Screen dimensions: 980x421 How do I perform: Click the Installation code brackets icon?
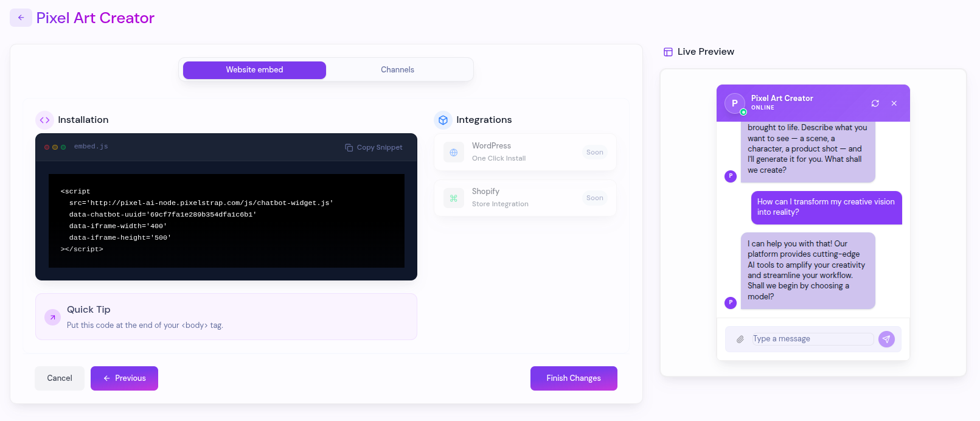tap(44, 120)
